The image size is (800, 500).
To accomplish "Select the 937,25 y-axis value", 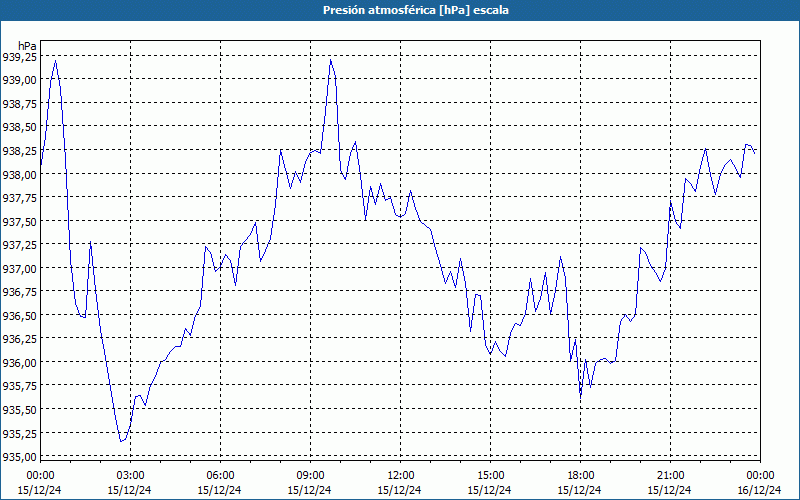I will point(19,245).
